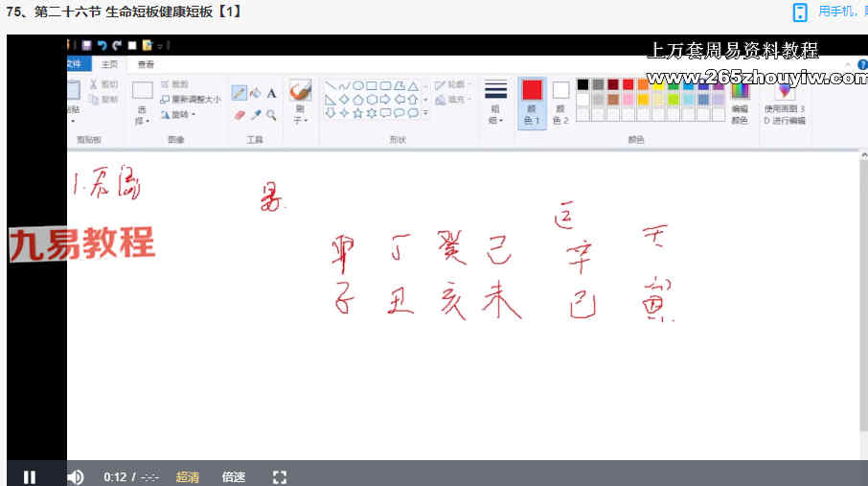Viewport: 868px width, 486px height.
Task: Choose the Diamond shape
Action: (344, 100)
